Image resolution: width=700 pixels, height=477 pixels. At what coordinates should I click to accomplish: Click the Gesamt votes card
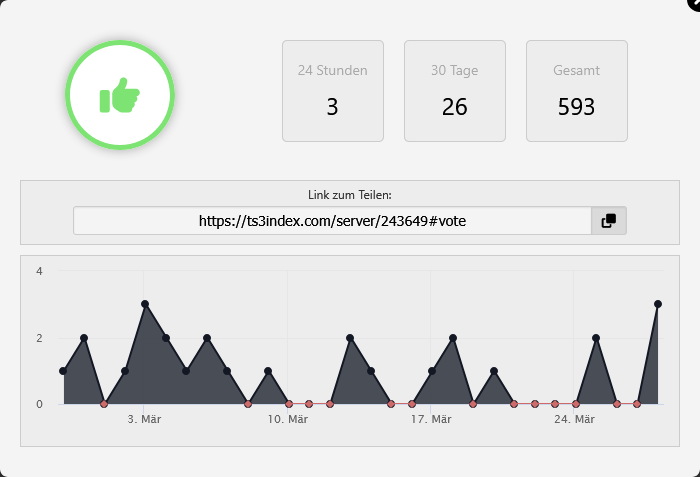(x=577, y=91)
